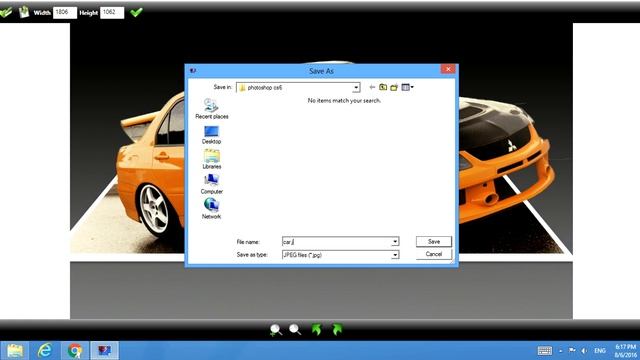
Task: Click the volume speaker icon in tray
Action: (x=584, y=351)
